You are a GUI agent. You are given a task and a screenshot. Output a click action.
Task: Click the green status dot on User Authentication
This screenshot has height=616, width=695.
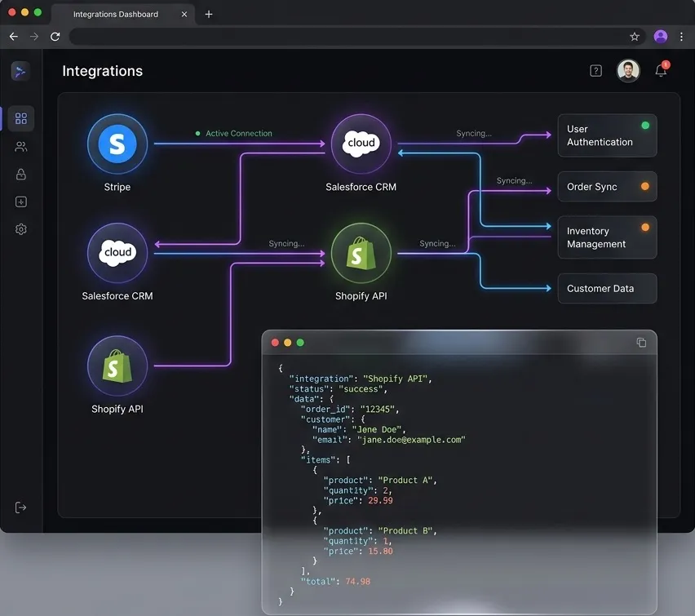click(x=645, y=126)
